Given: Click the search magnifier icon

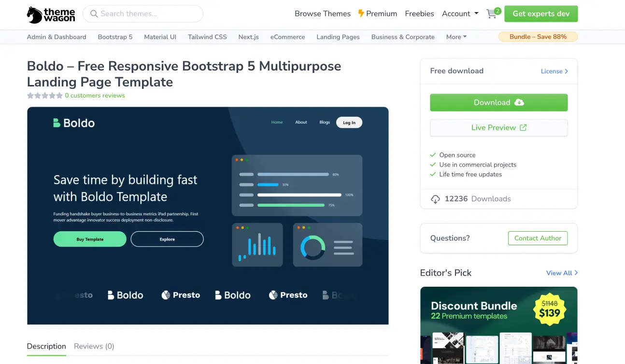Looking at the screenshot, I should tap(94, 14).
